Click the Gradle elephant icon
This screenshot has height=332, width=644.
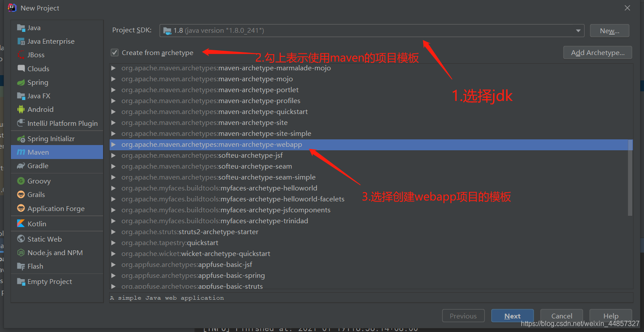21,166
